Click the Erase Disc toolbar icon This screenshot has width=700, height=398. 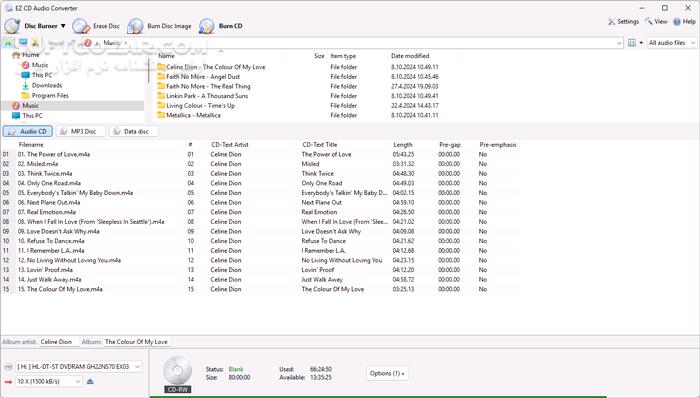(81, 26)
